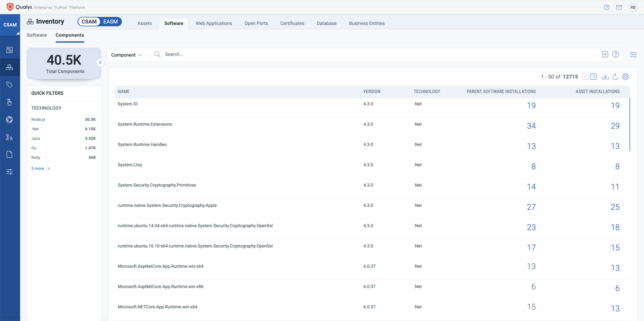Click the search magnifier icon
Viewport: 644px width, 321px height.
tap(157, 54)
